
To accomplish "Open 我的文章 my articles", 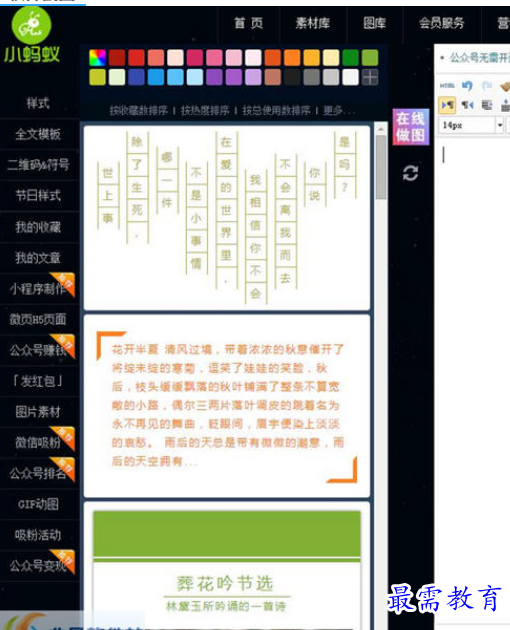I will pos(39,258).
